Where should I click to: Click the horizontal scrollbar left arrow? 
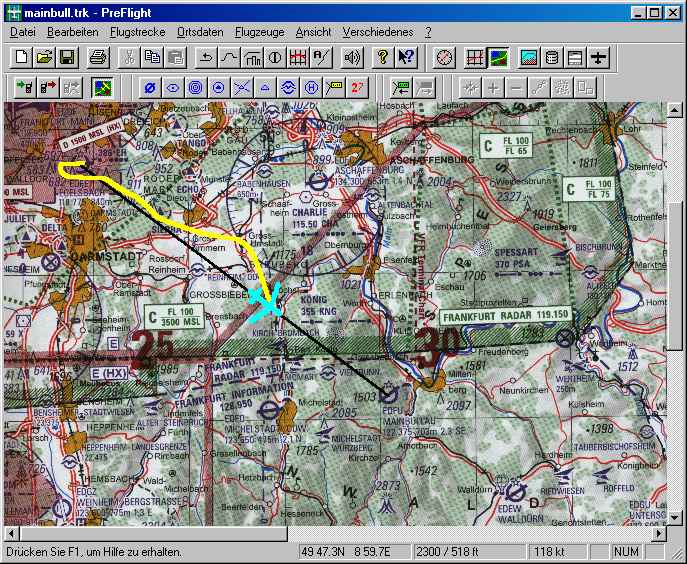coord(11,534)
